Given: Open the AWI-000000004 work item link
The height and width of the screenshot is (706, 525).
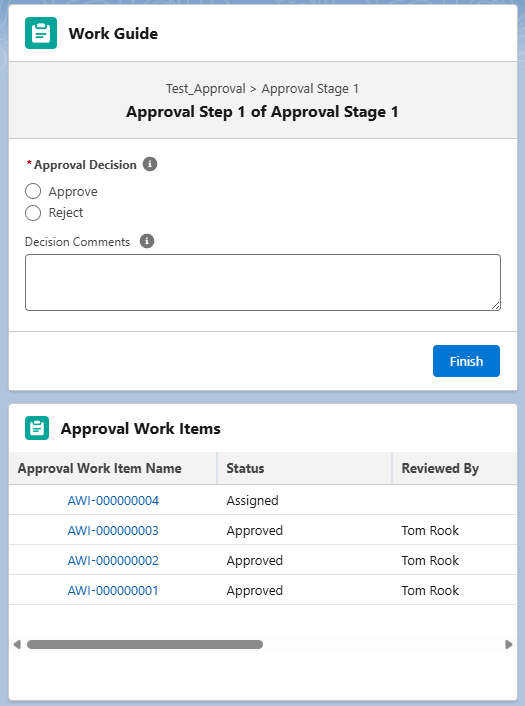Looking at the screenshot, I should [113, 500].
